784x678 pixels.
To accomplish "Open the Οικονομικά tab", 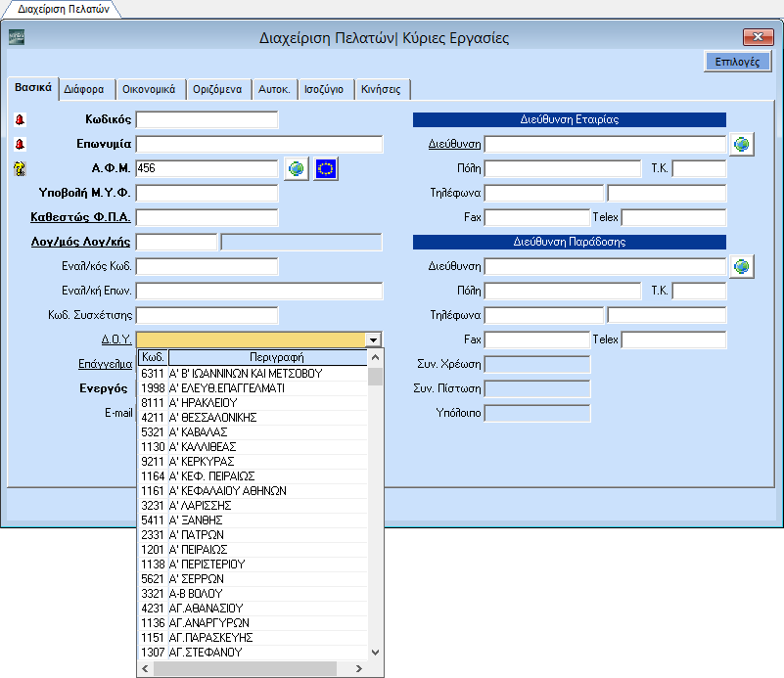I will click(x=149, y=89).
